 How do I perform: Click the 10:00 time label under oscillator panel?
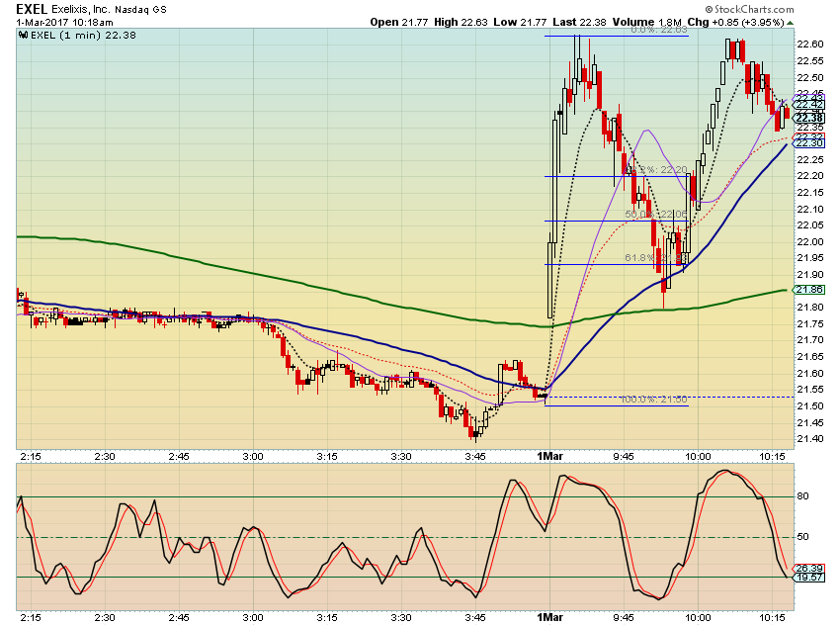[698, 618]
